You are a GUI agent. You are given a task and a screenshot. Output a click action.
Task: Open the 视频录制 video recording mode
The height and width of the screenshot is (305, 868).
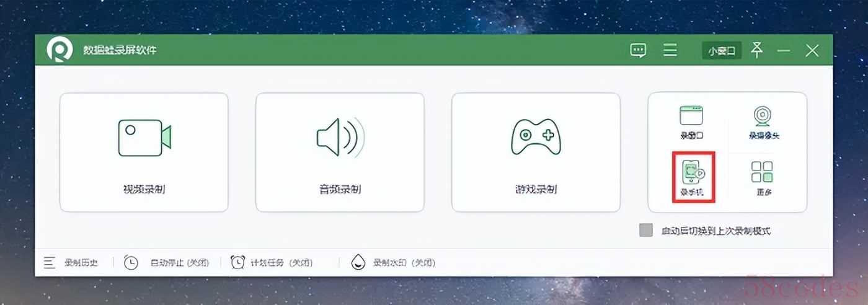tap(144, 152)
